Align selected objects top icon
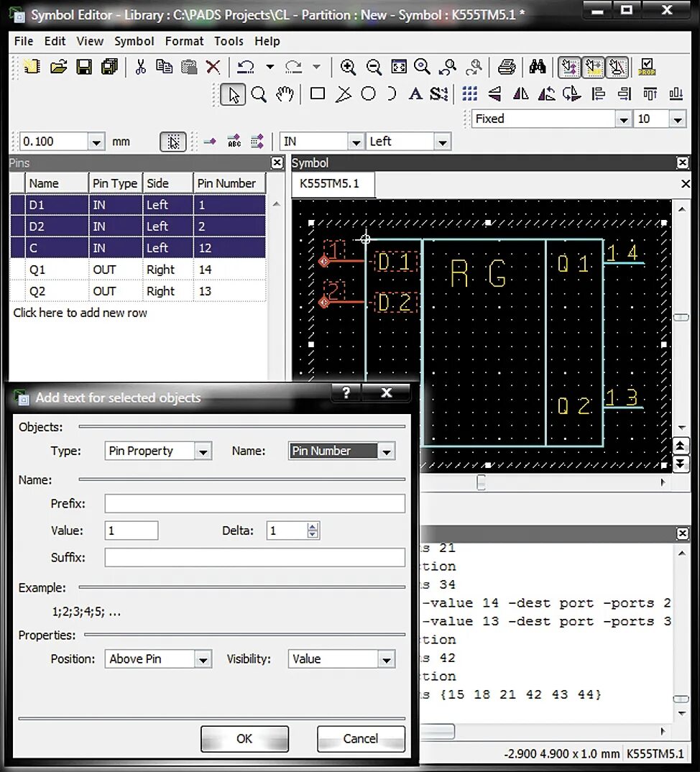Viewport: 700px width, 772px height. click(650, 93)
